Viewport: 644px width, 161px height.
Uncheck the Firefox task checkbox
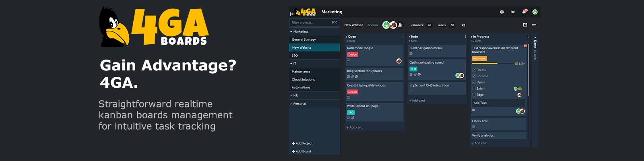pyautogui.click(x=474, y=70)
